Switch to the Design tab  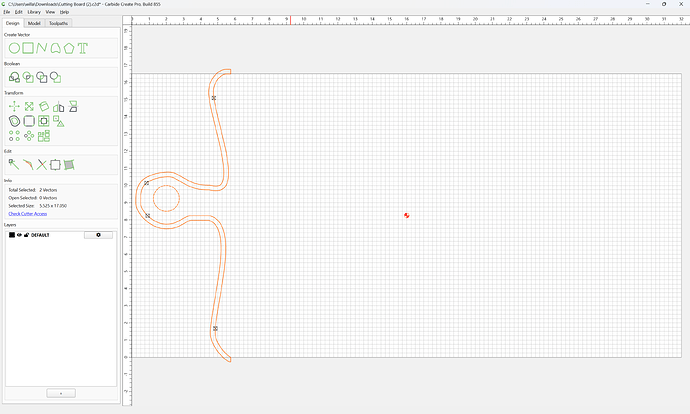pos(13,23)
